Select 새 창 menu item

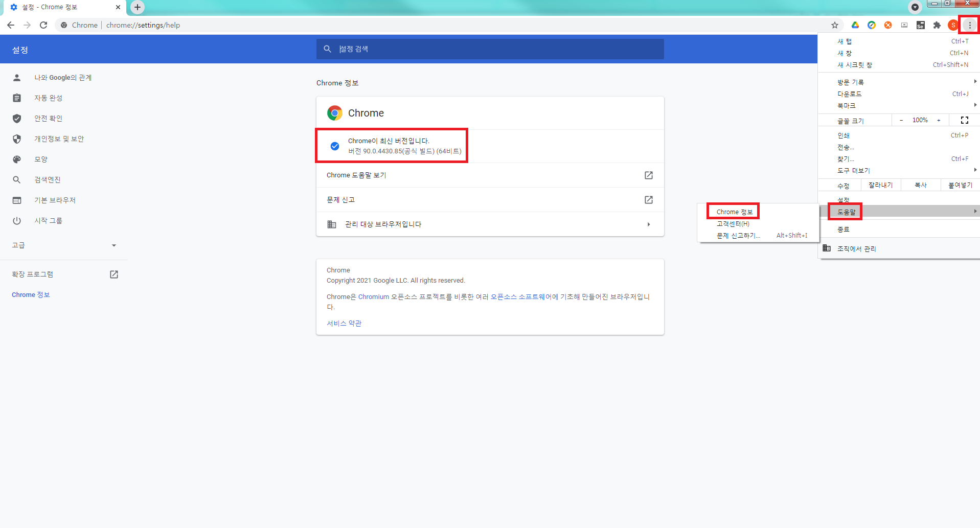(899, 53)
